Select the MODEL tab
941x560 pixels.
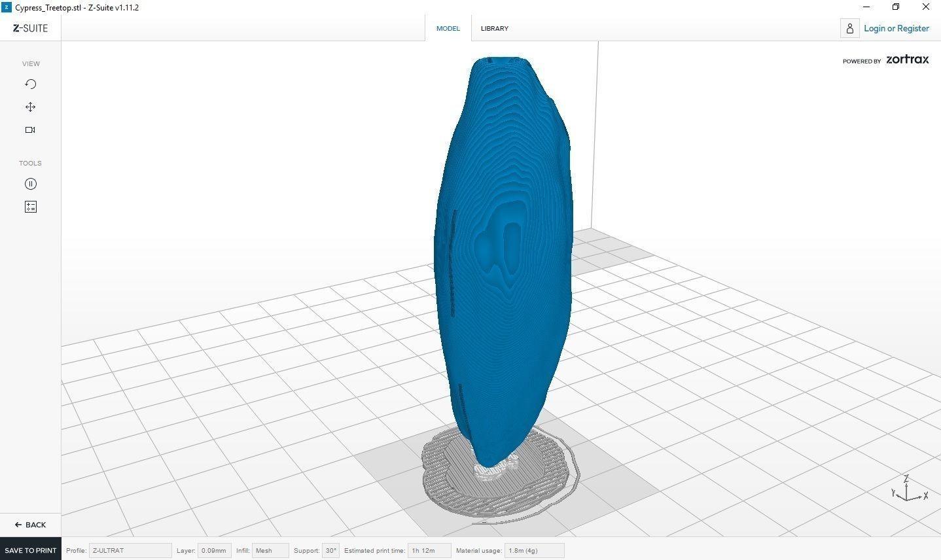(448, 28)
